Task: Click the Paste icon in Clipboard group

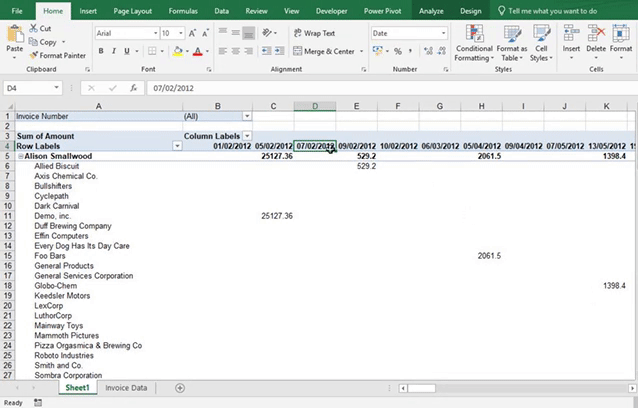Action: 14,38
